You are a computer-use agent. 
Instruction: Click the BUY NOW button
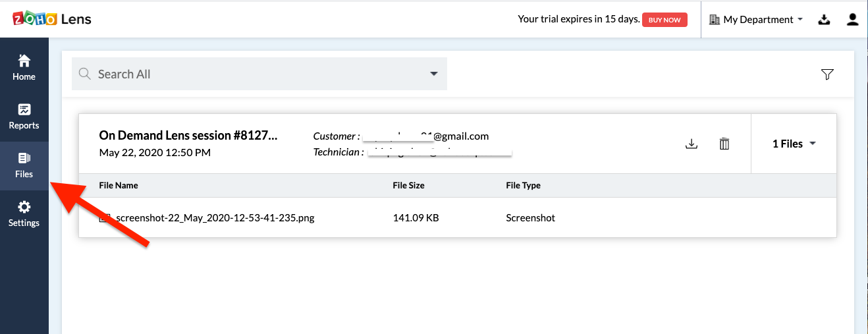665,20
